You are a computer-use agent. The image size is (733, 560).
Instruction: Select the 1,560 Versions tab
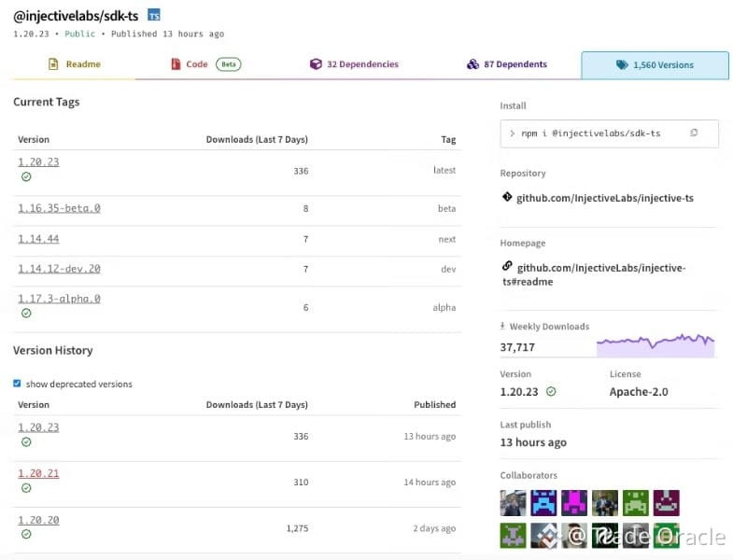tap(655, 65)
